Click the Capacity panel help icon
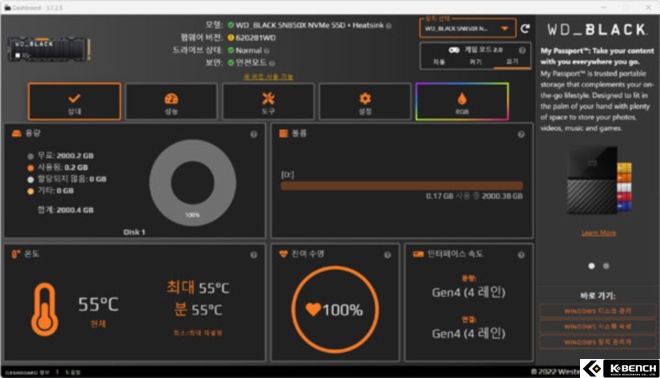This screenshot has height=378, width=660. coord(254,134)
